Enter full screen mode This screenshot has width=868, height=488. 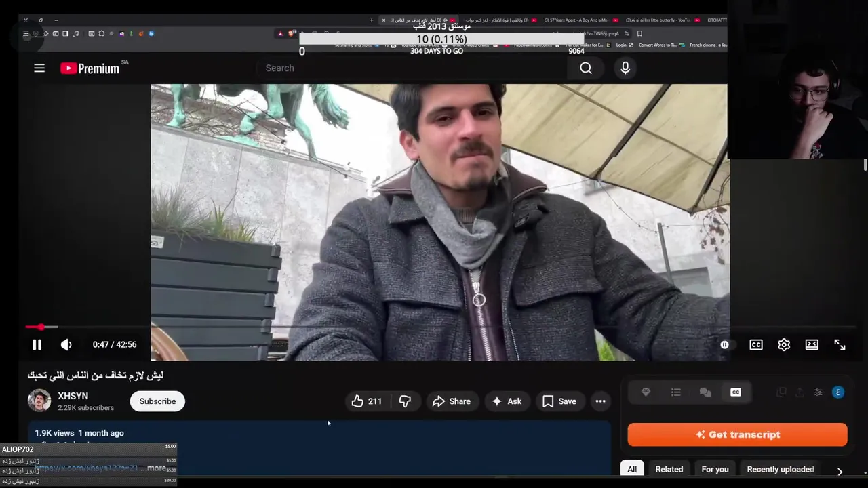point(840,344)
